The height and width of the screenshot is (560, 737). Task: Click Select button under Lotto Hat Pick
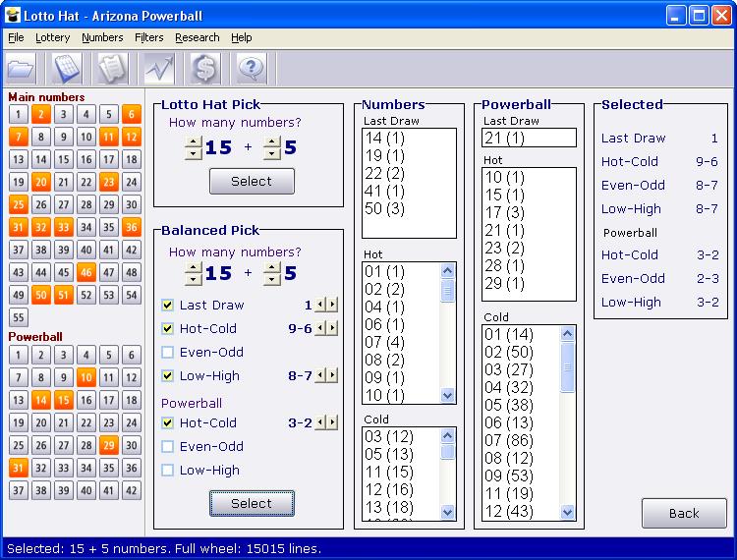click(x=252, y=182)
